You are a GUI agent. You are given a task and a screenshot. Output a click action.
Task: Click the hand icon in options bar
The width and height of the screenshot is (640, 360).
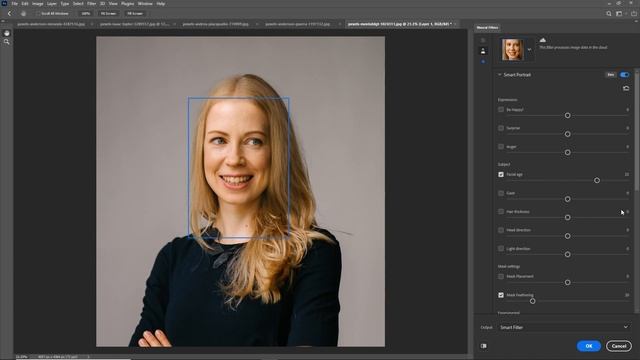[23, 13]
